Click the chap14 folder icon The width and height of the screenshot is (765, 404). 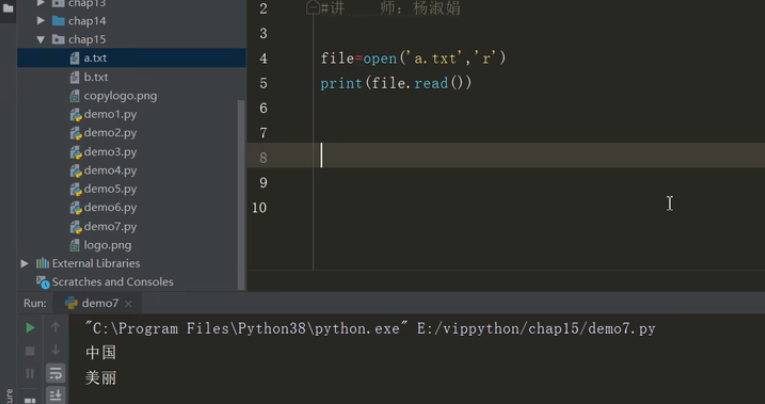[x=58, y=20]
